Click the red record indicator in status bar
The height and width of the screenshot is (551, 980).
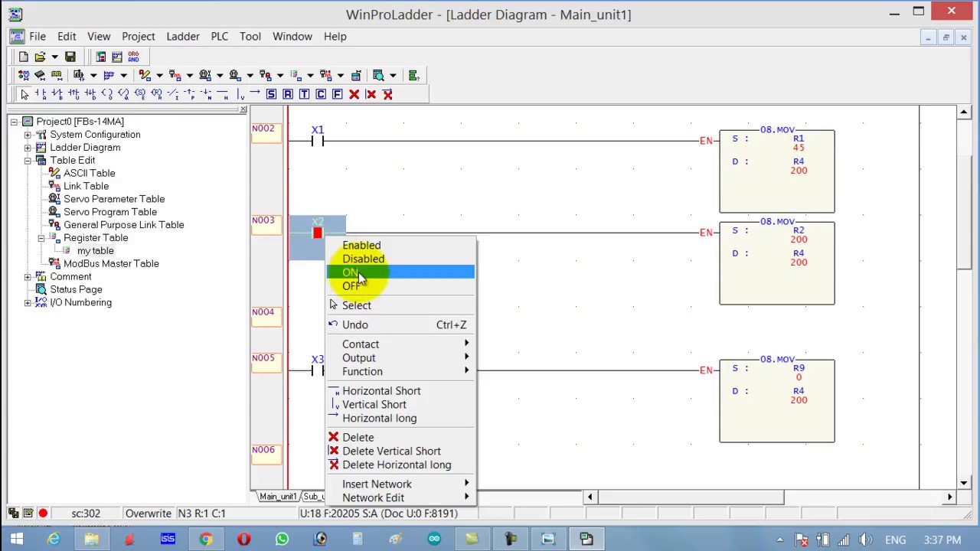tap(43, 514)
